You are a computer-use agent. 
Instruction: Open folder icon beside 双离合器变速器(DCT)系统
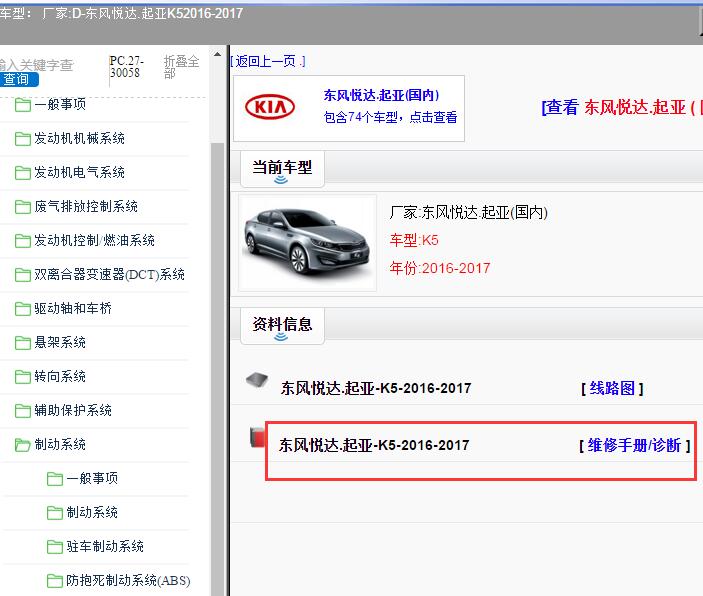click(x=22, y=274)
